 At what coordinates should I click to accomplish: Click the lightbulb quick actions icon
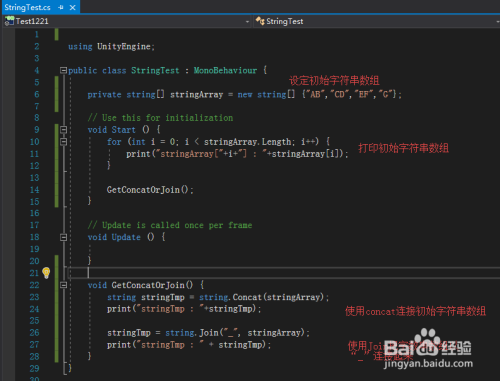(46, 273)
